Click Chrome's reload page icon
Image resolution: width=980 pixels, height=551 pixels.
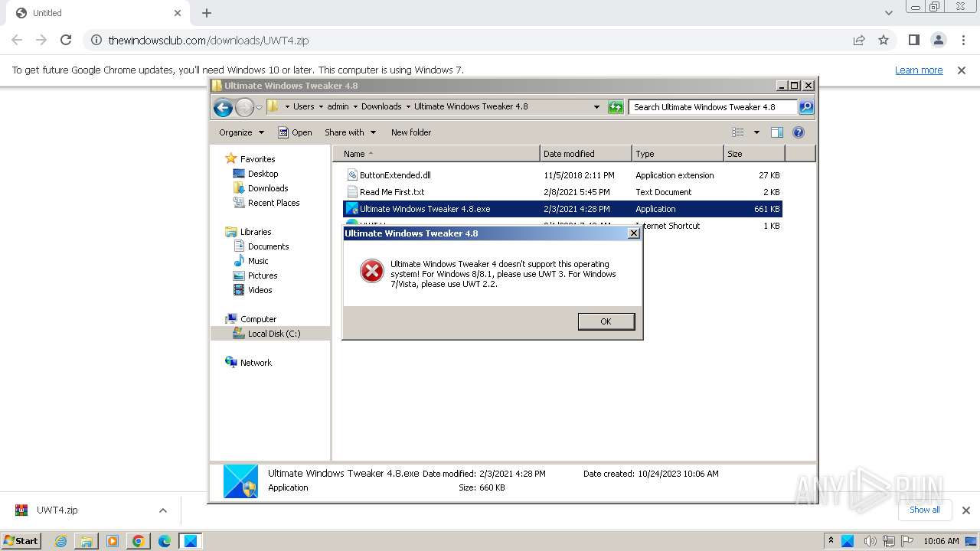66,41
